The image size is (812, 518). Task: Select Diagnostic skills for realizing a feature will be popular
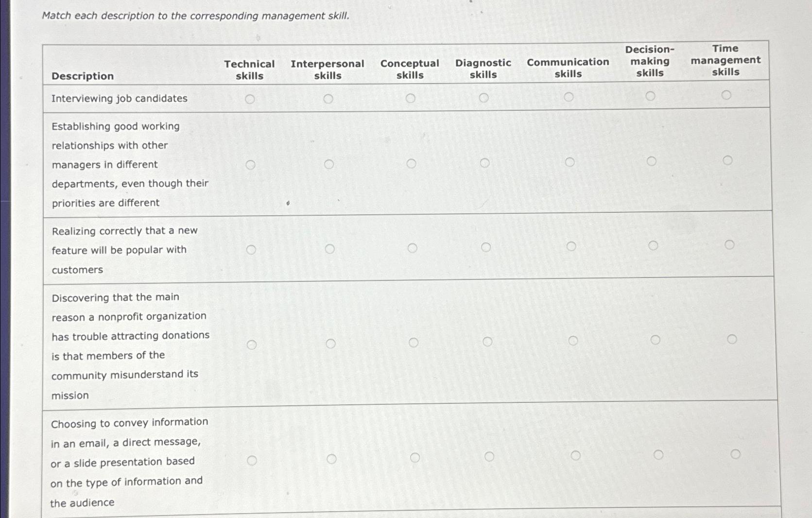tap(486, 247)
